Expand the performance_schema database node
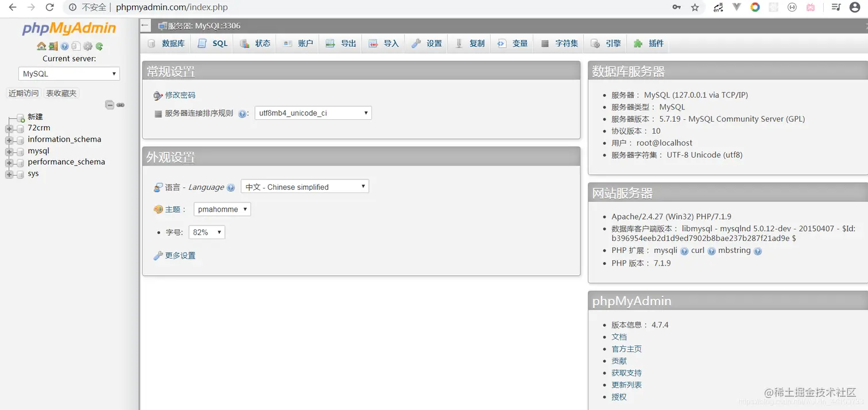The width and height of the screenshot is (868, 410). 9,162
